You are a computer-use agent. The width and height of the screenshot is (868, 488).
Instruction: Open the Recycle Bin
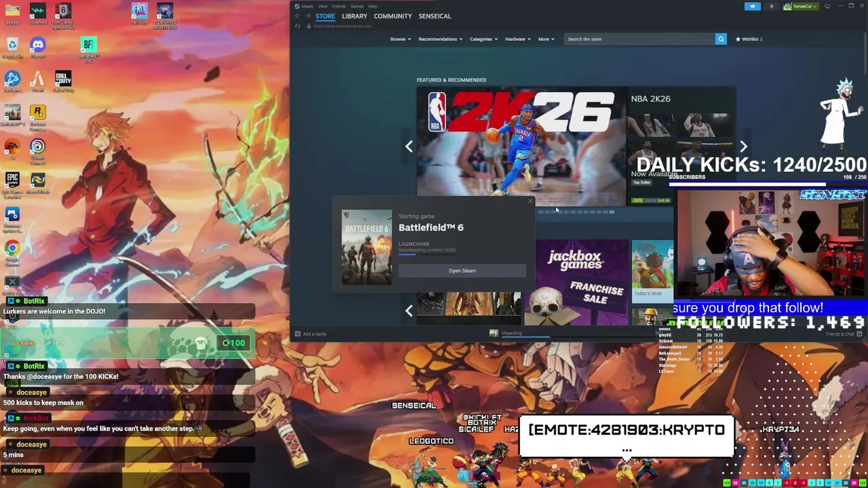point(12,47)
